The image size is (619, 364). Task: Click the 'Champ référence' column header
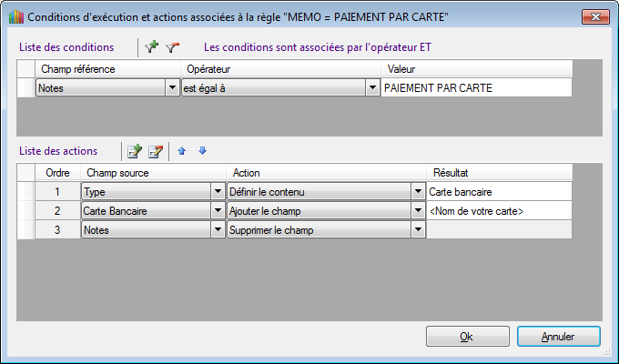107,69
